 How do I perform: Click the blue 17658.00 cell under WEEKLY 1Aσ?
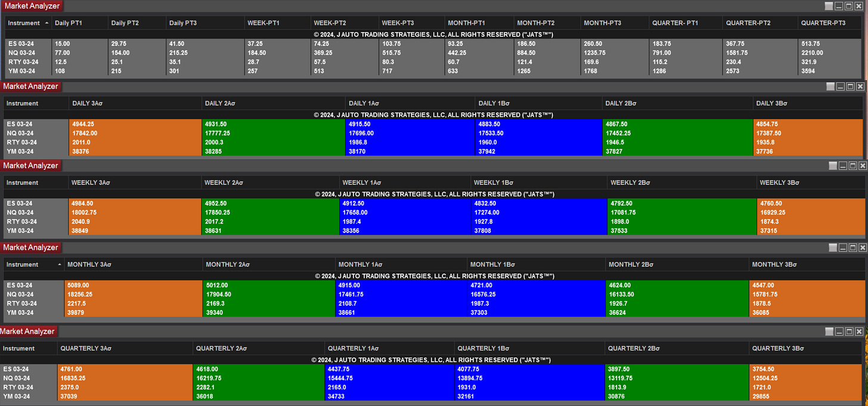pyautogui.click(x=404, y=212)
